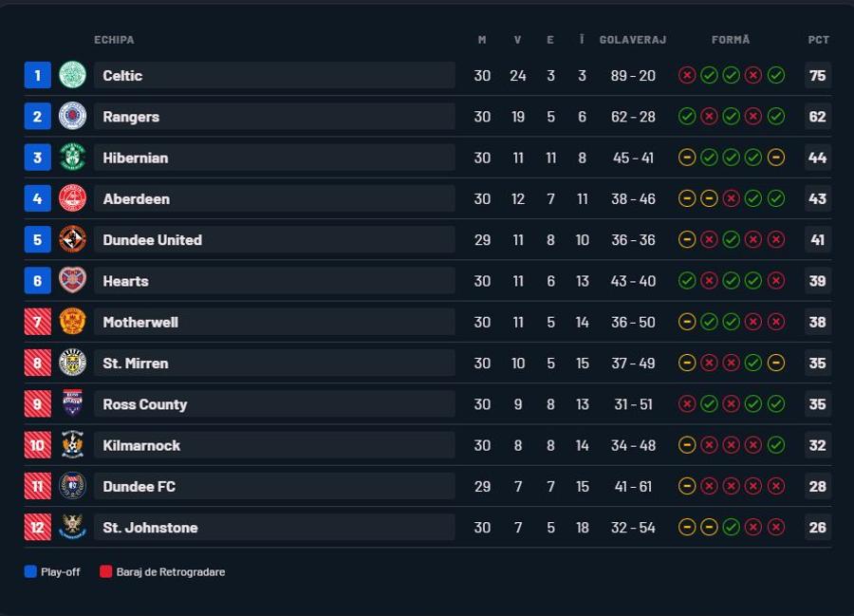Click the M matches column header

[x=482, y=40]
